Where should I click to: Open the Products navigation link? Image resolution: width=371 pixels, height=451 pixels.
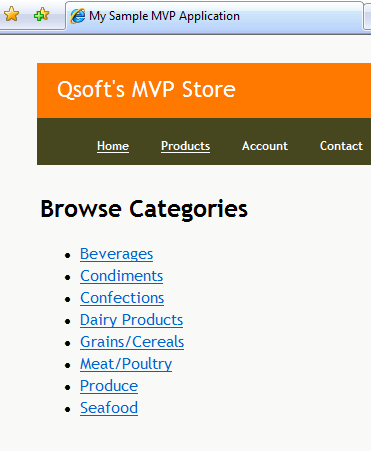coord(185,146)
